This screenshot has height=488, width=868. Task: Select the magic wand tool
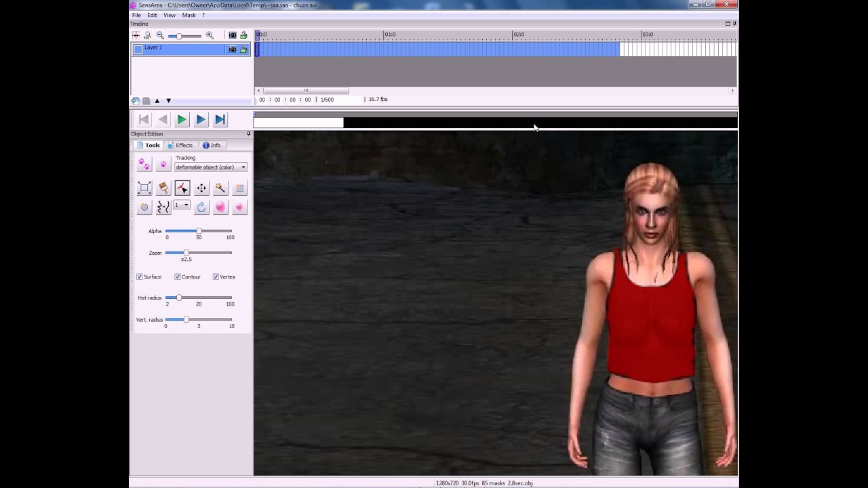pos(220,188)
